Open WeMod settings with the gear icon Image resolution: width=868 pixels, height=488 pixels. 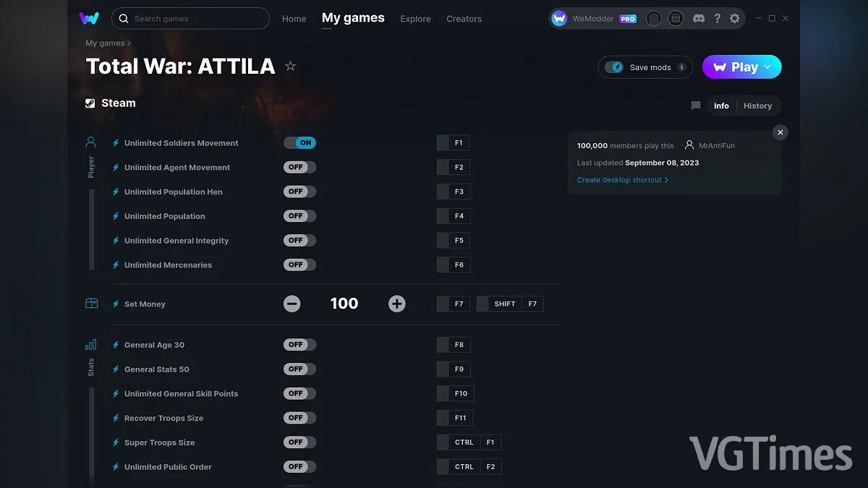click(x=735, y=18)
